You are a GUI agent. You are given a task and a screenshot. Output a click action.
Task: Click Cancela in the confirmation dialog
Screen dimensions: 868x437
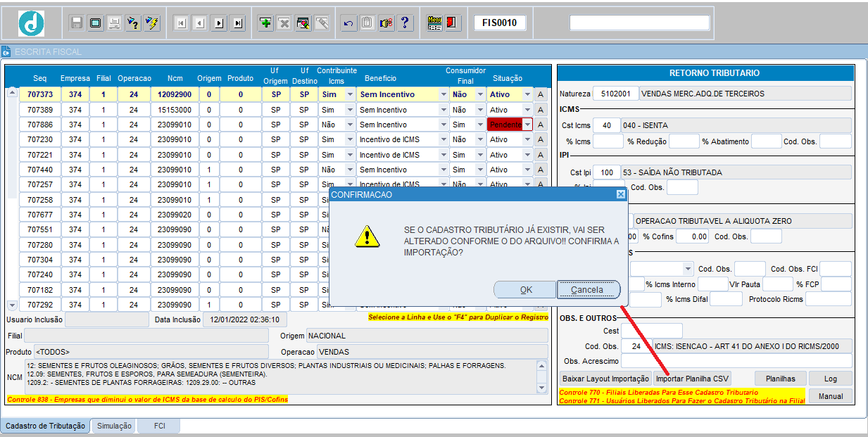[587, 289]
